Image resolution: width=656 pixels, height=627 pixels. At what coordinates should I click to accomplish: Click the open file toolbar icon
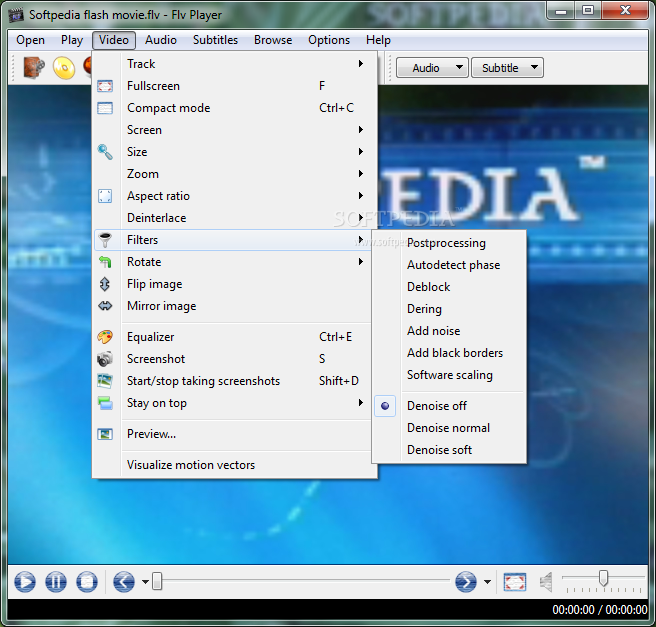coord(33,68)
